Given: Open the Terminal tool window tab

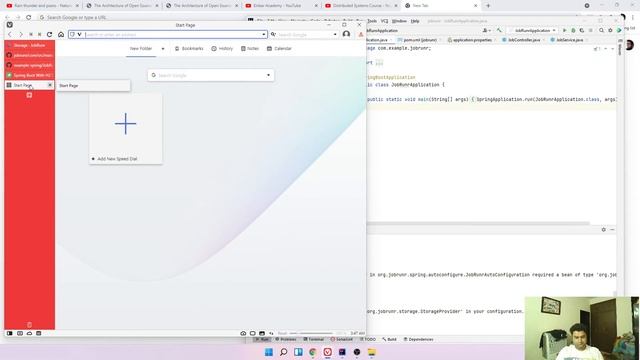Looking at the screenshot, I should pos(313,340).
